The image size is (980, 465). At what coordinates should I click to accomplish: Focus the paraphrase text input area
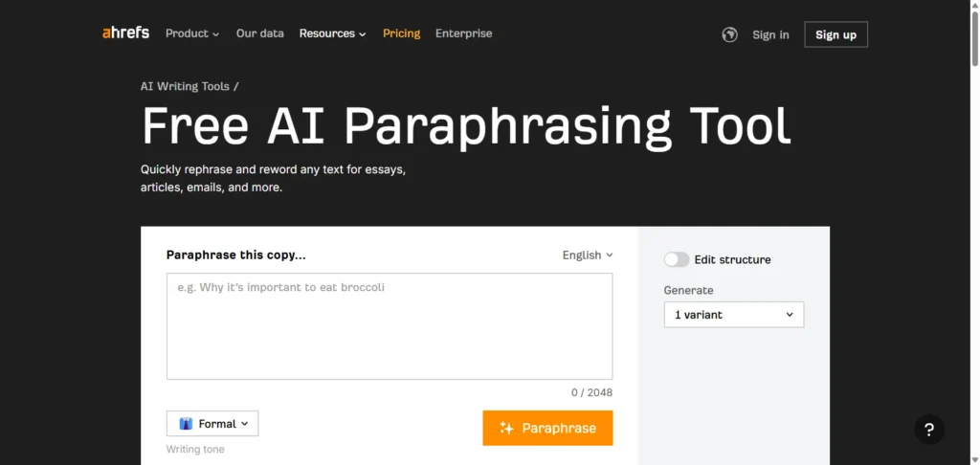pos(390,326)
